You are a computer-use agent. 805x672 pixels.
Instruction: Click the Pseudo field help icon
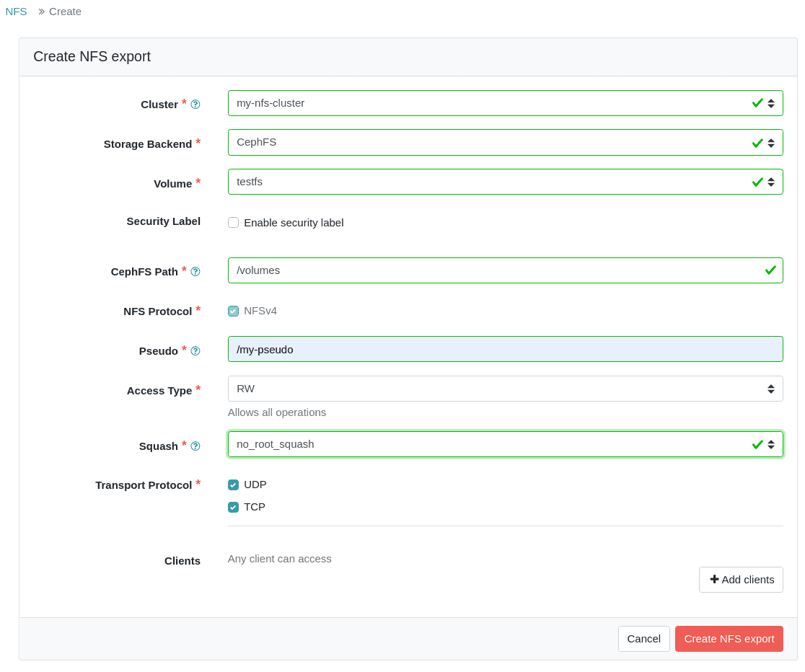point(195,351)
